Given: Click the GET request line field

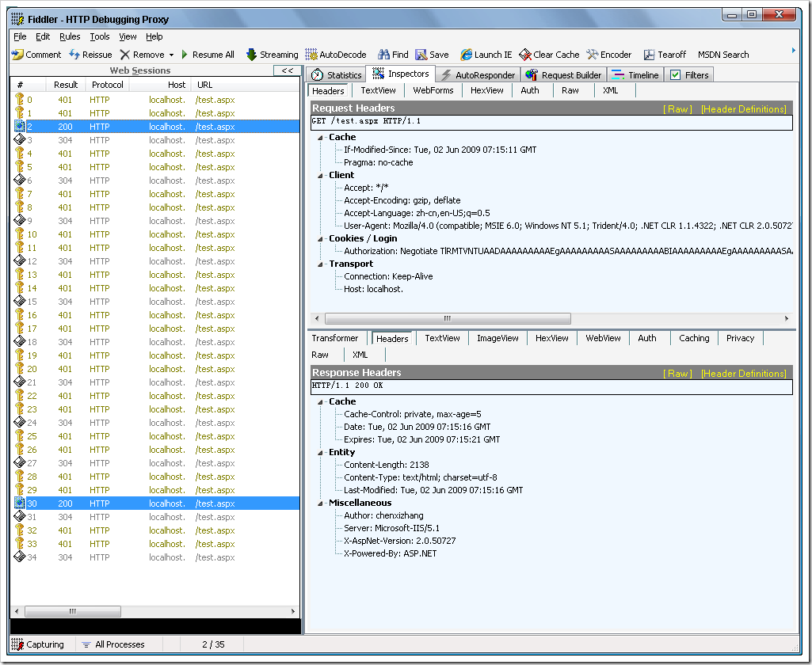Looking at the screenshot, I should pos(551,122).
